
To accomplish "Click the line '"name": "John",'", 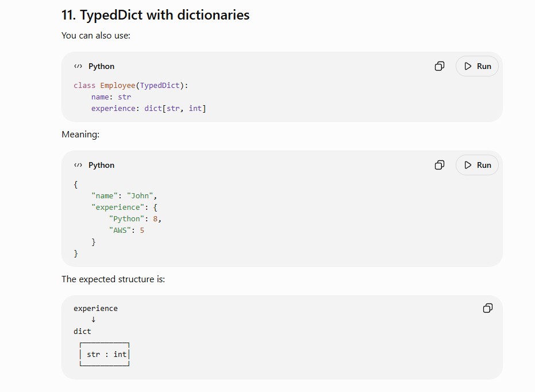I will (x=124, y=196).
